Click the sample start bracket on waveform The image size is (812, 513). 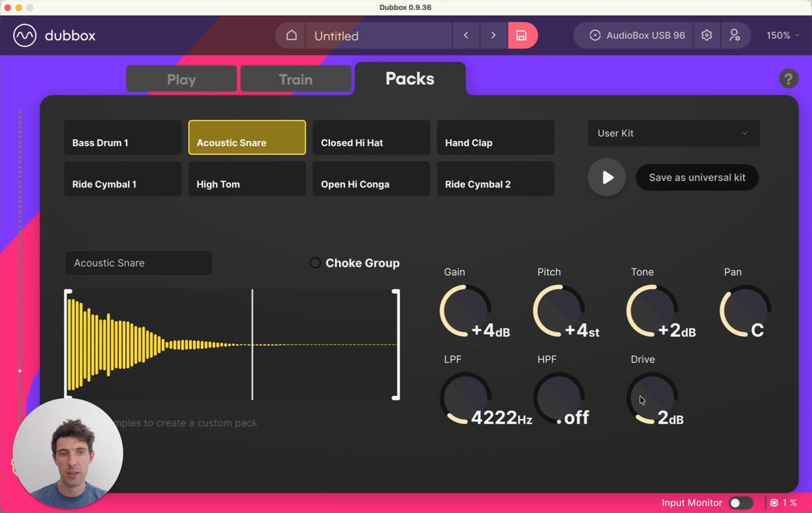click(67, 345)
